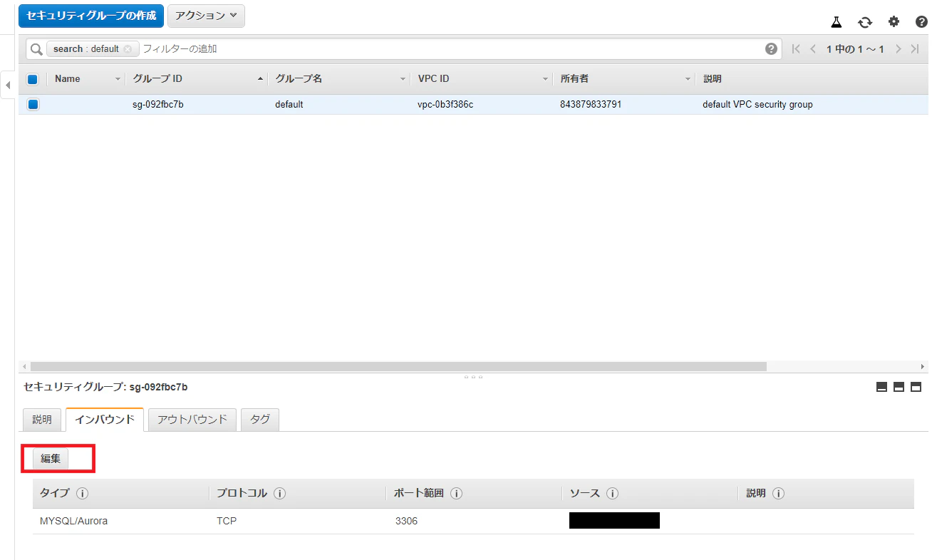932x560 pixels.
Task: Refresh the security group list
Action: pyautogui.click(x=865, y=22)
